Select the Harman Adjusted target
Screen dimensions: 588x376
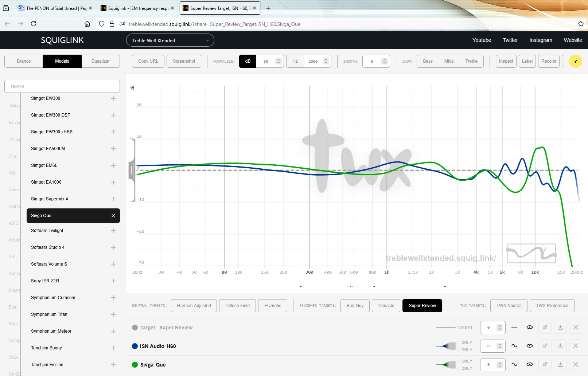click(x=194, y=306)
